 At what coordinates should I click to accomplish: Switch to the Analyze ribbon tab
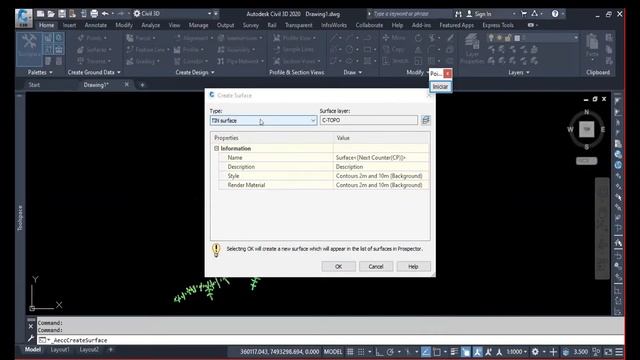151,25
